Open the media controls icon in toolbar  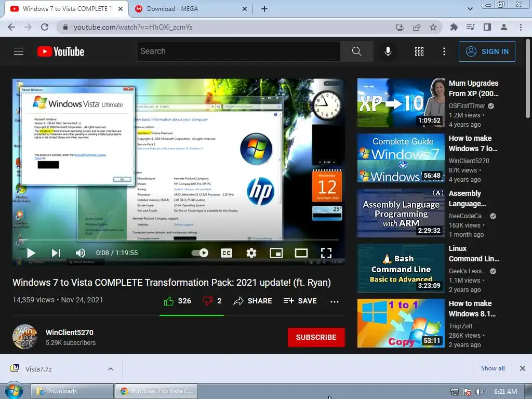coord(470,27)
